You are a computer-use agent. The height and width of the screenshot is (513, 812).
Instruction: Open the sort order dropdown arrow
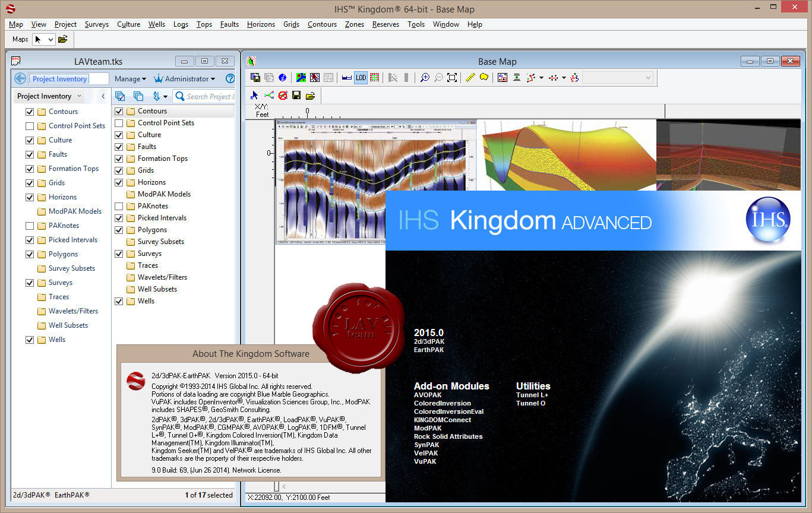tap(165, 96)
